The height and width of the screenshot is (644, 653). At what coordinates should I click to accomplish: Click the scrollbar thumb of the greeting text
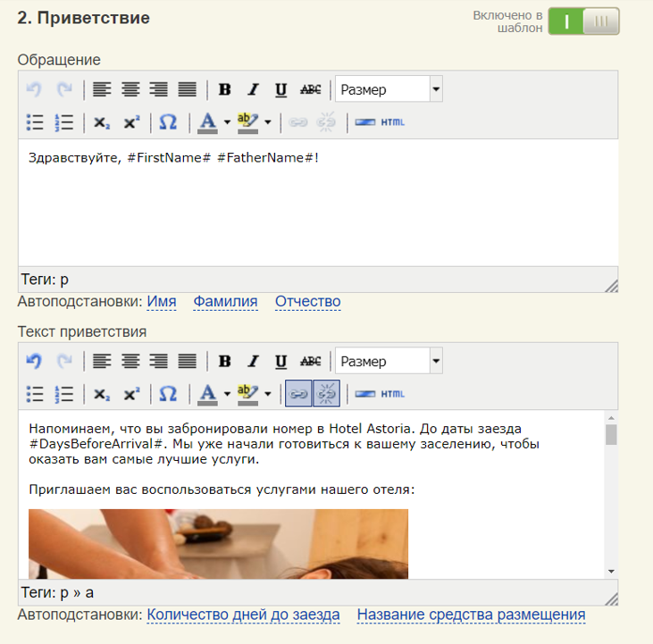611,435
